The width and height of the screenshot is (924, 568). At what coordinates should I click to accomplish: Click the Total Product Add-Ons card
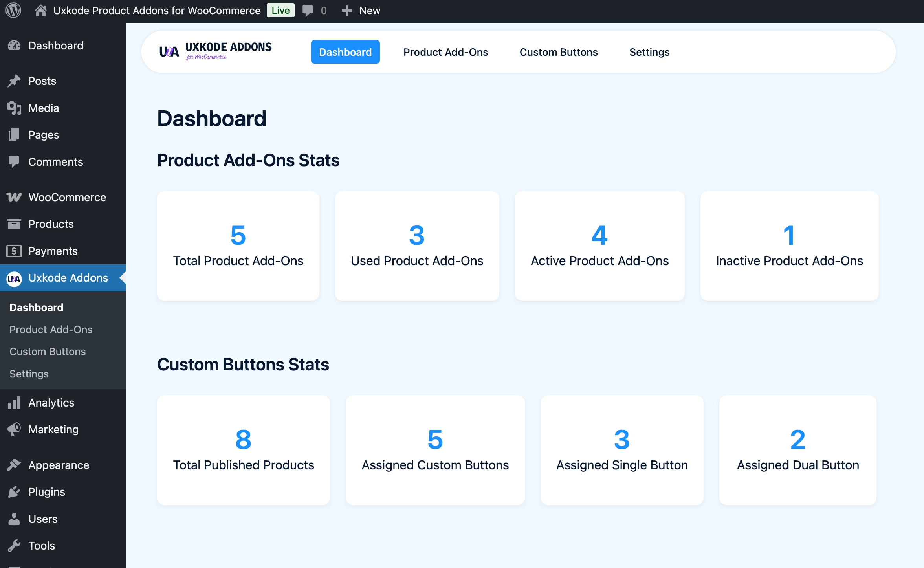point(238,246)
